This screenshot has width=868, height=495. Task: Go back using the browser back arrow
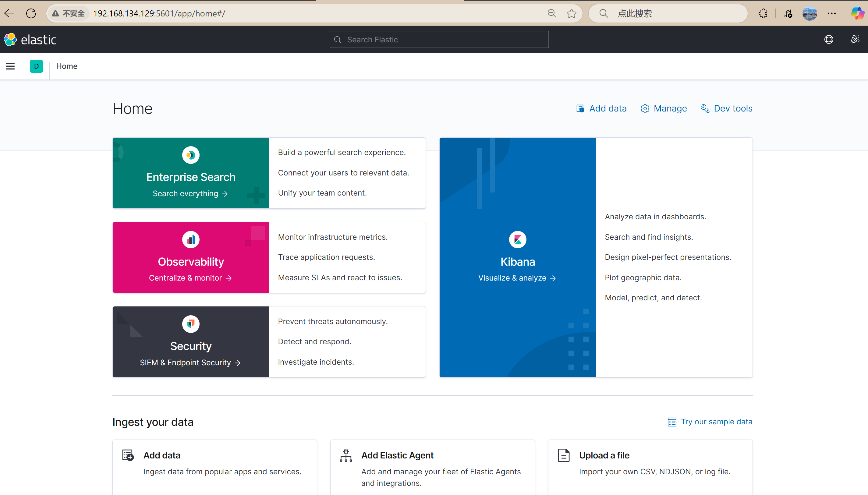pyautogui.click(x=9, y=13)
